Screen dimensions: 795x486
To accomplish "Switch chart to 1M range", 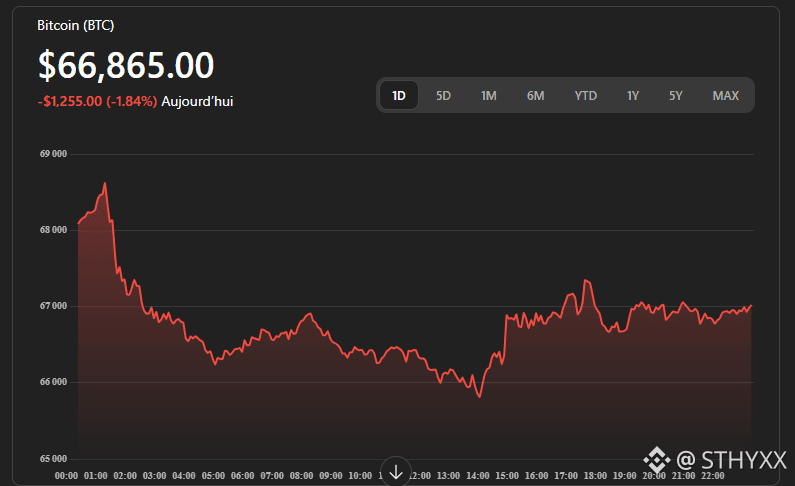I will 489,95.
